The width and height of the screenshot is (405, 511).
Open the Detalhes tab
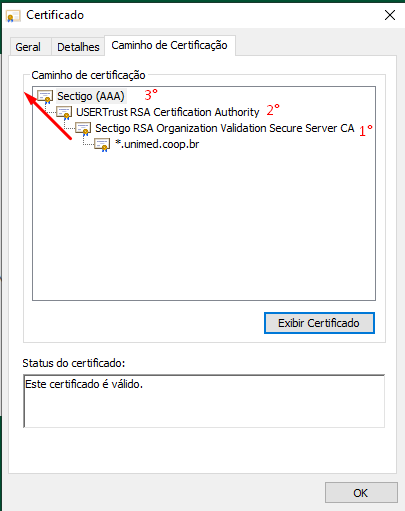pos(78,47)
